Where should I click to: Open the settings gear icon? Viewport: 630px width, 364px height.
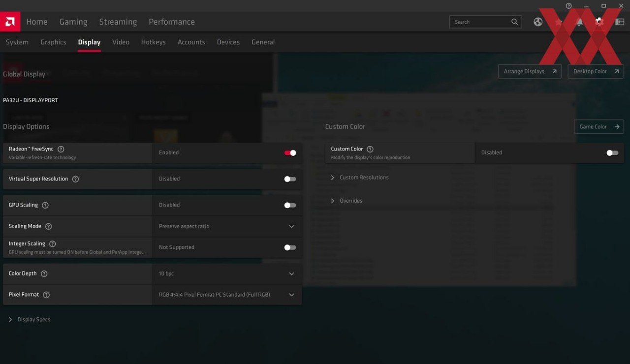(599, 22)
